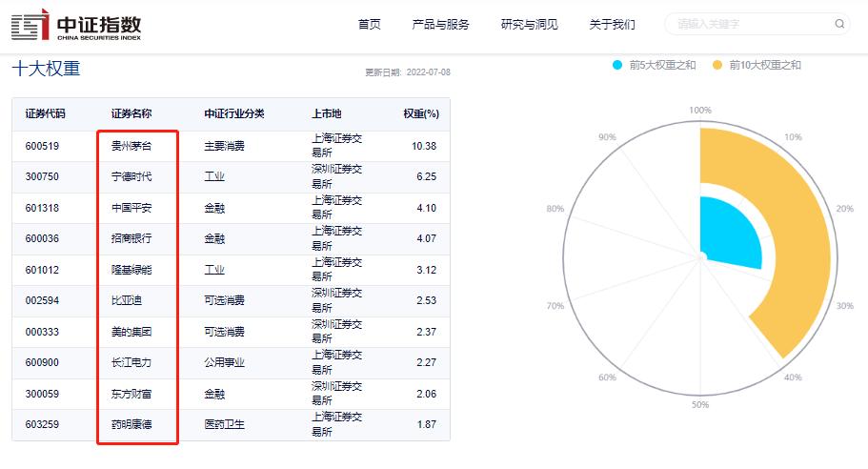Click the stock name 美的集团
This screenshot has width=868, height=469.
click(x=131, y=333)
